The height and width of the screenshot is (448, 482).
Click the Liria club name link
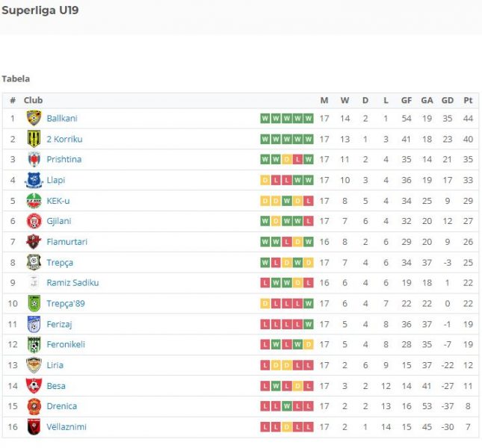point(55,365)
